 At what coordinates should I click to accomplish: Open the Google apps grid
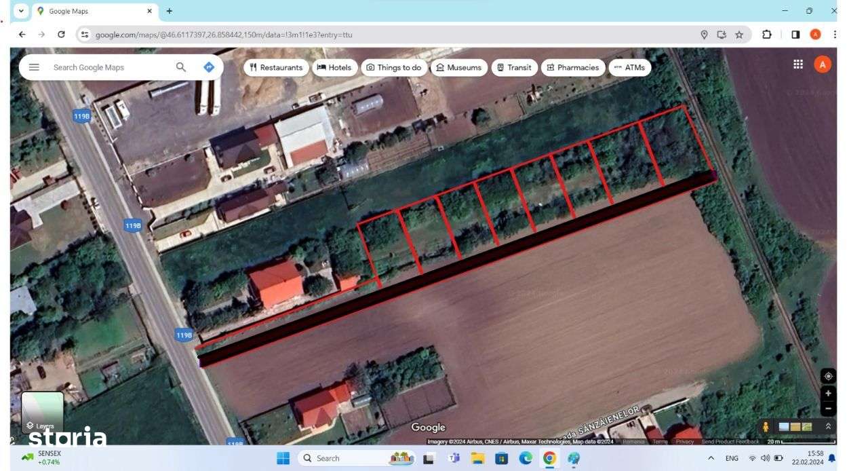[x=798, y=64]
